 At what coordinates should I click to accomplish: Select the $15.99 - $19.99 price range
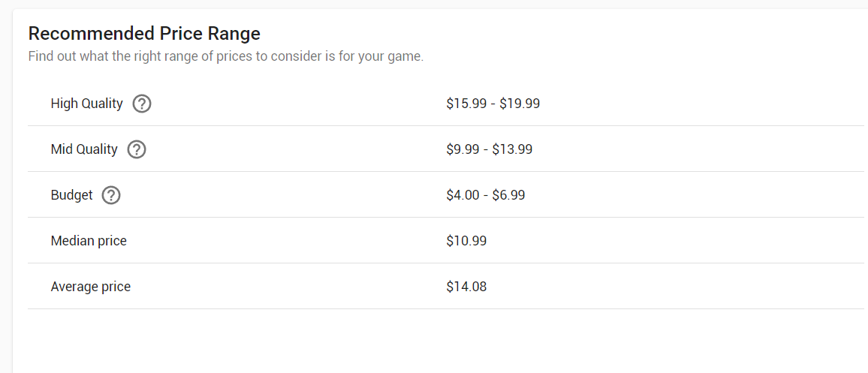click(x=493, y=104)
